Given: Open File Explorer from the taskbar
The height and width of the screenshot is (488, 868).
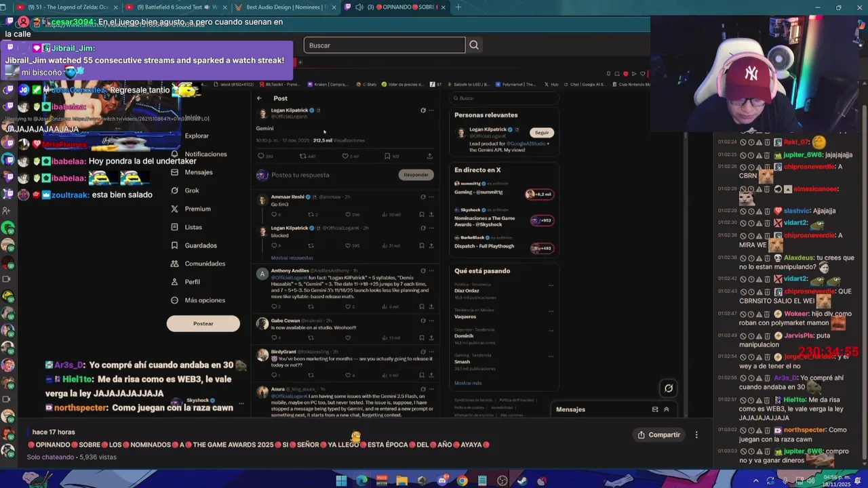Looking at the screenshot, I should (x=402, y=481).
